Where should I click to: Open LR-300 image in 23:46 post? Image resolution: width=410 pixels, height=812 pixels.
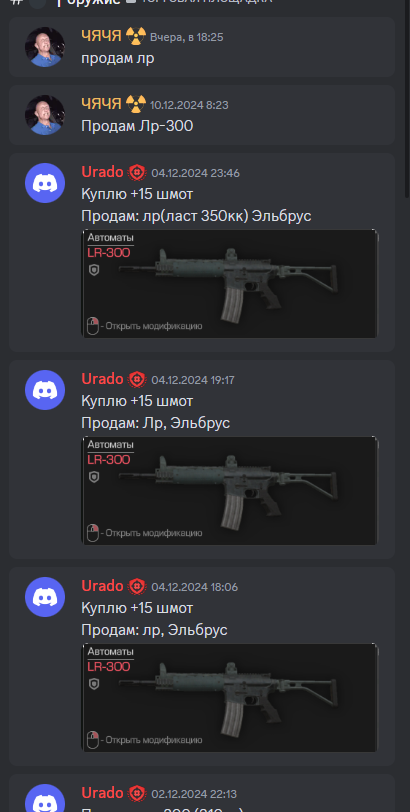pyautogui.click(x=230, y=284)
